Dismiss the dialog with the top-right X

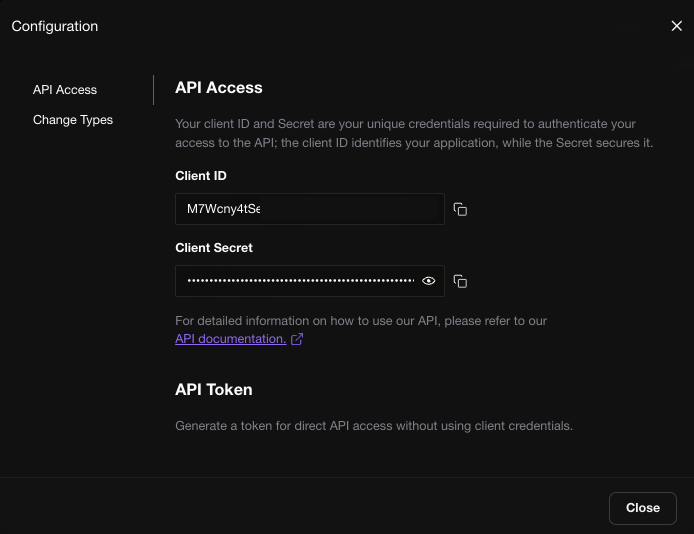[676, 26]
